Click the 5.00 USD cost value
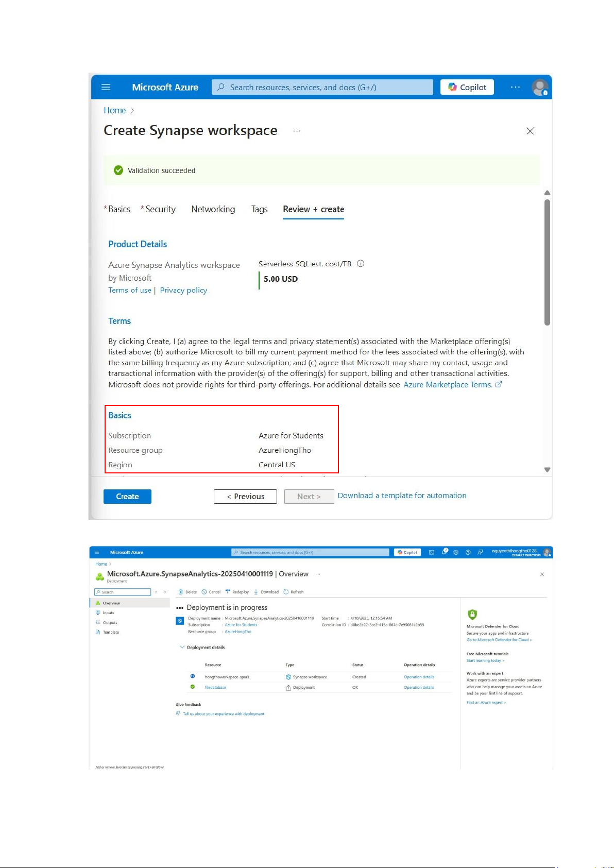 [x=281, y=279]
